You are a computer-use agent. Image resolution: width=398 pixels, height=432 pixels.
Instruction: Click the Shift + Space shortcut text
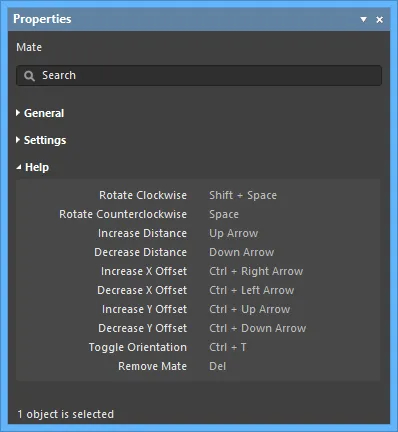pos(243,195)
